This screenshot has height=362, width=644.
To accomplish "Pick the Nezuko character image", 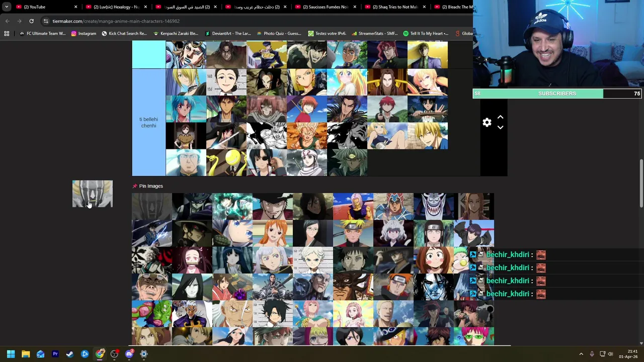I will [x=192, y=260].
